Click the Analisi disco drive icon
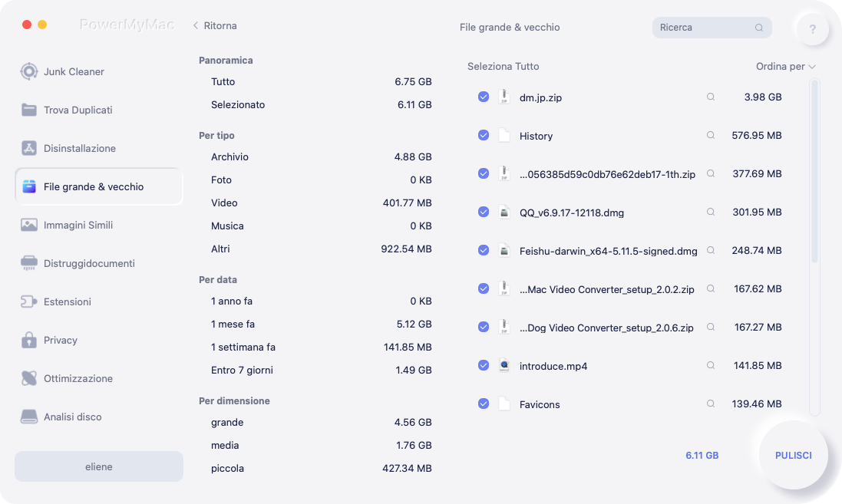This screenshot has height=504, width=842. pos(29,417)
